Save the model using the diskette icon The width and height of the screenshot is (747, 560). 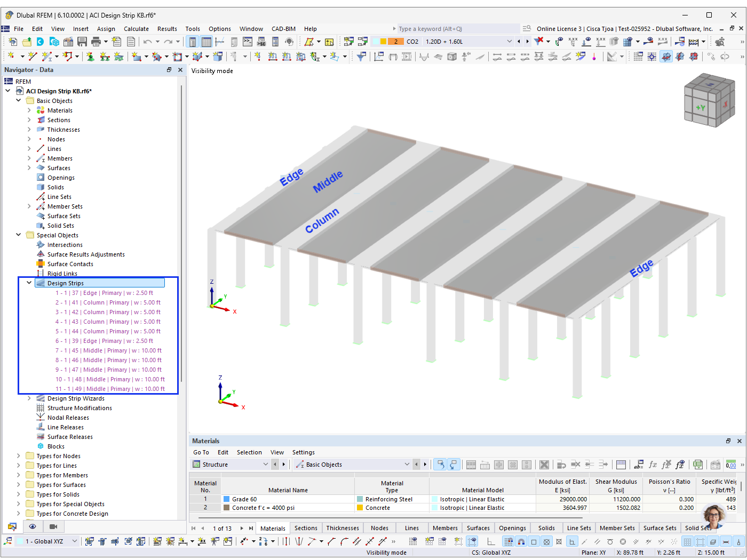click(82, 41)
